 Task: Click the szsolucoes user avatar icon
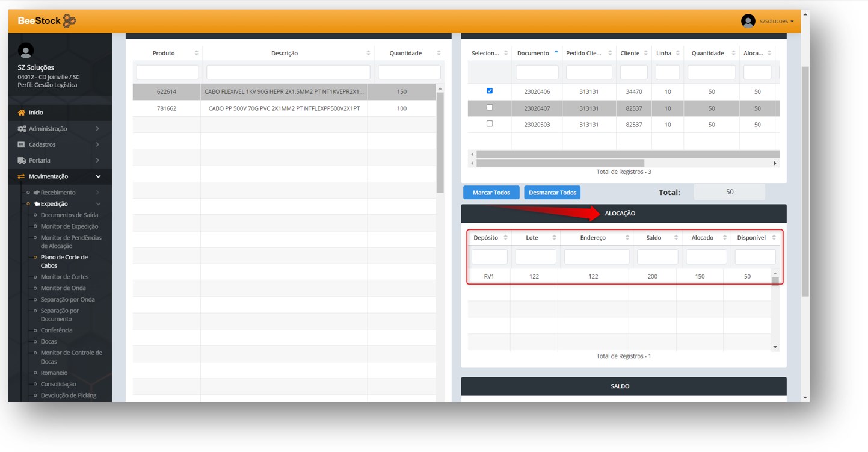748,21
